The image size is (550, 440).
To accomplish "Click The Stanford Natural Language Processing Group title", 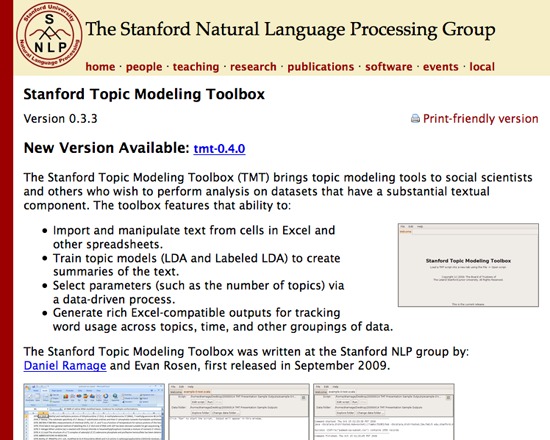I will point(290,29).
